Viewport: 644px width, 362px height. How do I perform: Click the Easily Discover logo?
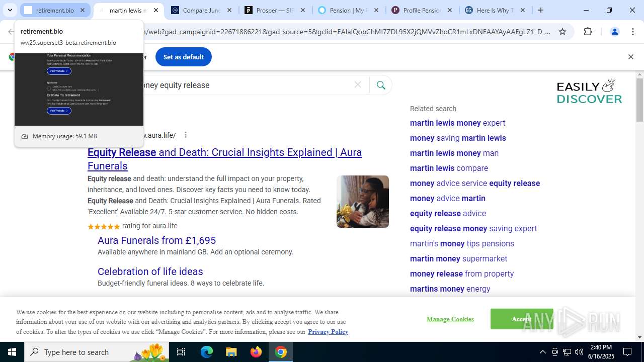tap(589, 92)
